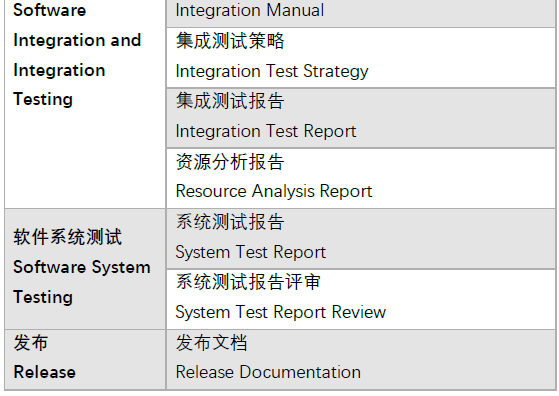
Task: Click the bold Release label
Action: [x=45, y=372]
